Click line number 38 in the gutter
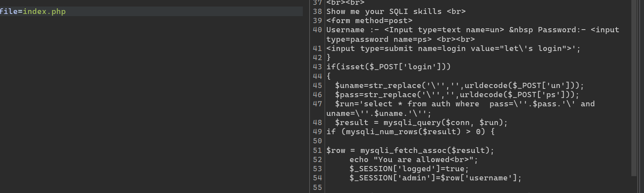The image size is (644, 193). tap(317, 12)
